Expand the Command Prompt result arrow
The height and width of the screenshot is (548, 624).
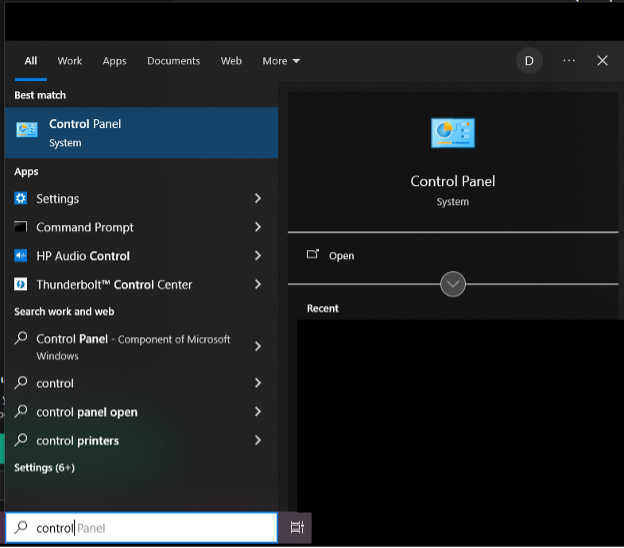258,227
